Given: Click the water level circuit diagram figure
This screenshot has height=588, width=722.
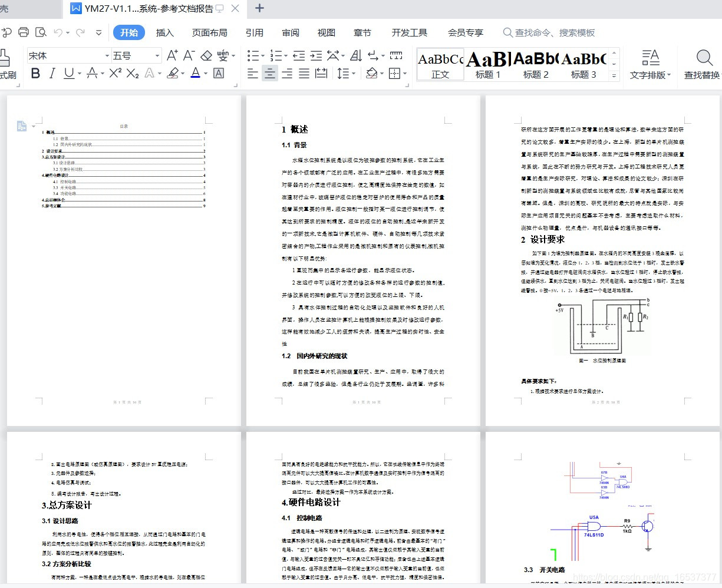Looking at the screenshot, I should point(602,326).
